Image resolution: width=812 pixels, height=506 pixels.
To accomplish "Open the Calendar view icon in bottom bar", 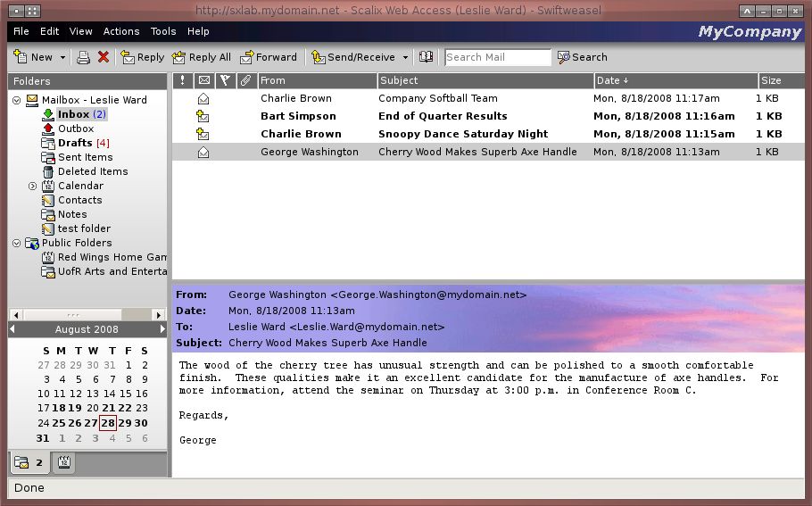I will [x=64, y=462].
